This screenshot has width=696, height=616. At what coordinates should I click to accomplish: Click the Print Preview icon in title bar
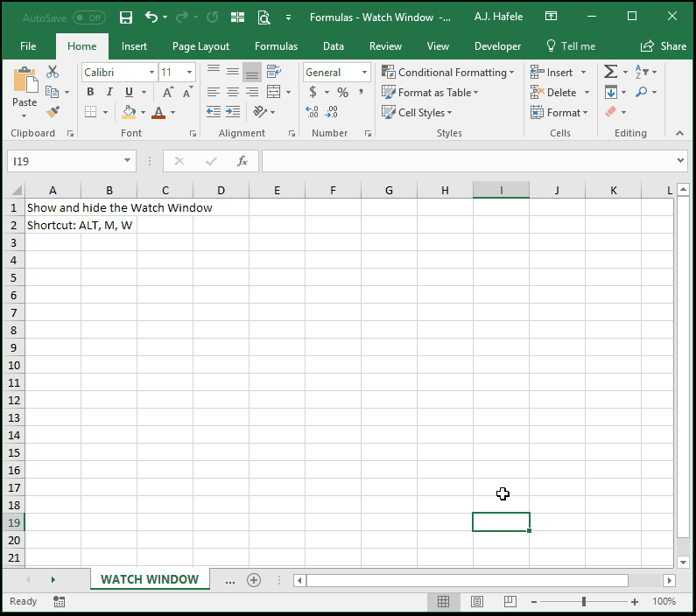point(264,17)
